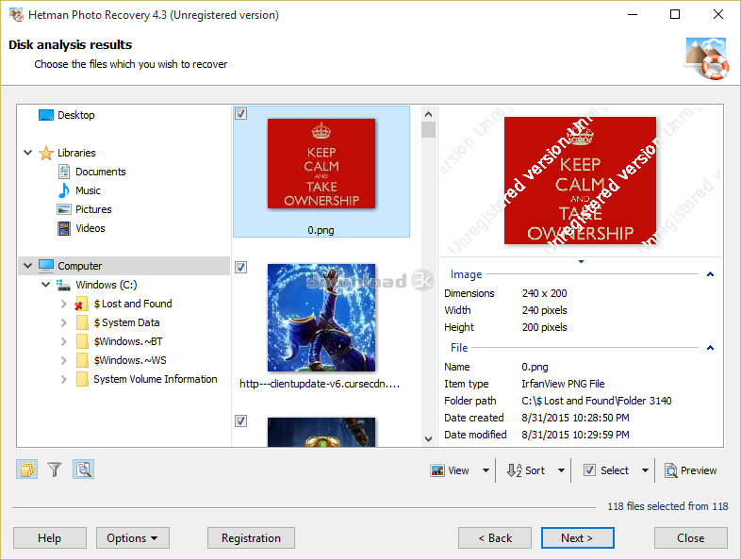
Task: Click the '0.png' file name label
Action: click(x=321, y=230)
